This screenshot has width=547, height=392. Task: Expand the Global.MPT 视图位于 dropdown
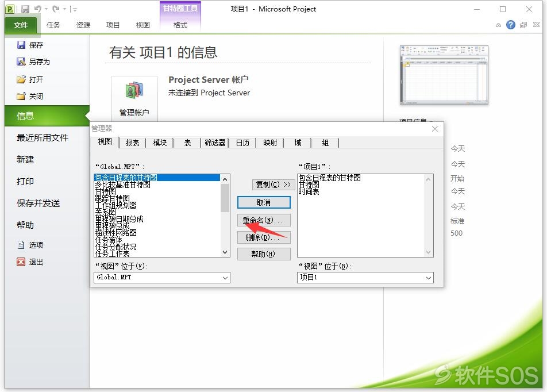(x=225, y=278)
